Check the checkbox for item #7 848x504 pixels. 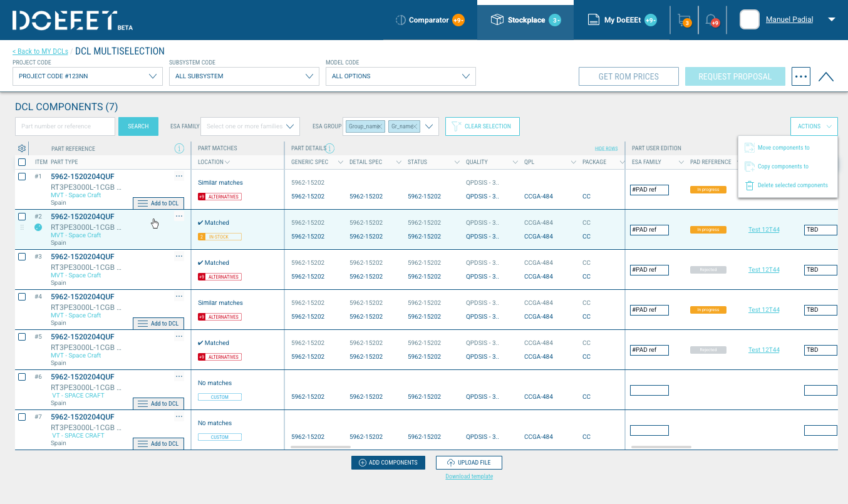(x=22, y=417)
